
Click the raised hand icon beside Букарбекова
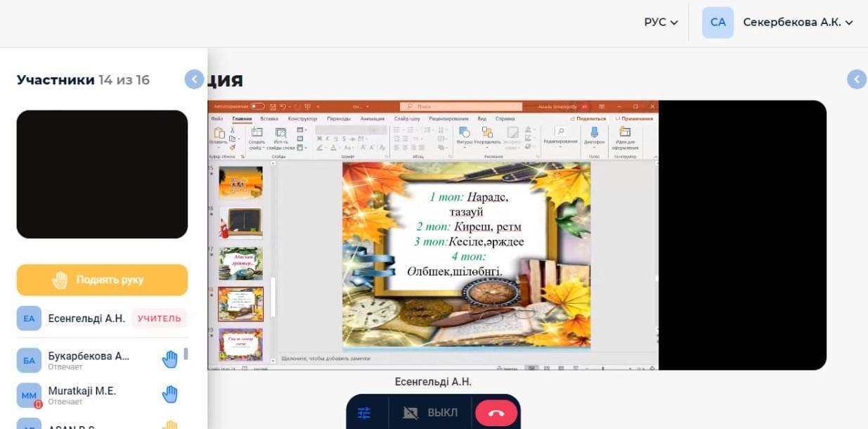tap(170, 359)
